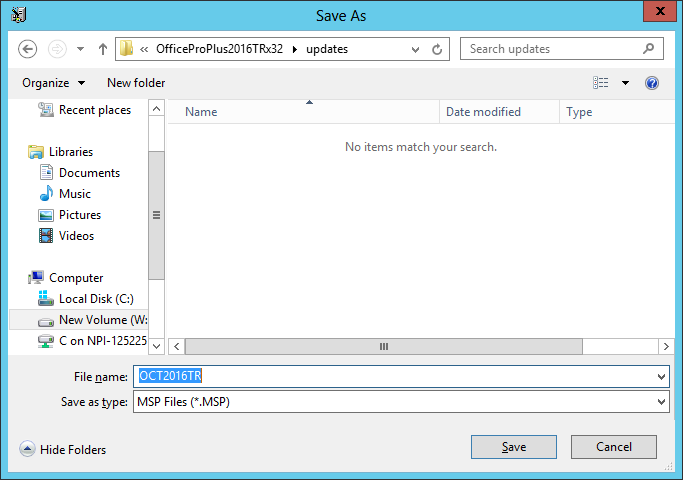Go up one folder level arrow
Viewport: 683px width, 480px height.
click(103, 49)
